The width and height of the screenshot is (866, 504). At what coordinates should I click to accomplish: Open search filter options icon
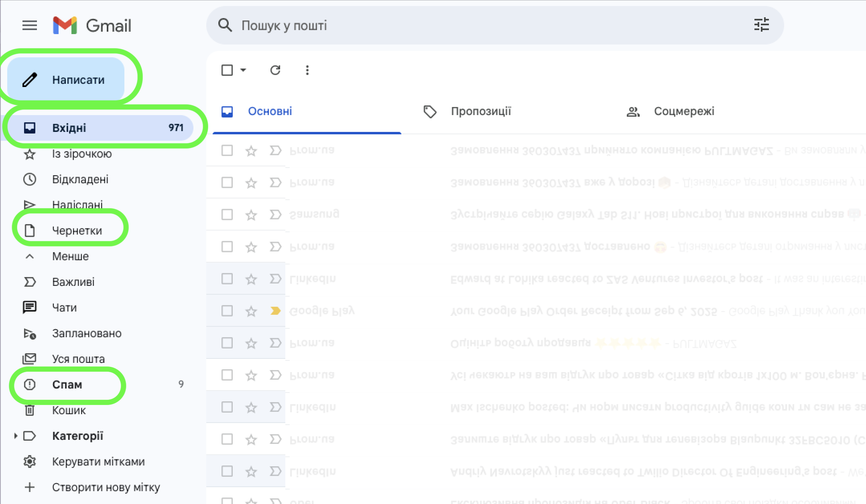tap(761, 25)
